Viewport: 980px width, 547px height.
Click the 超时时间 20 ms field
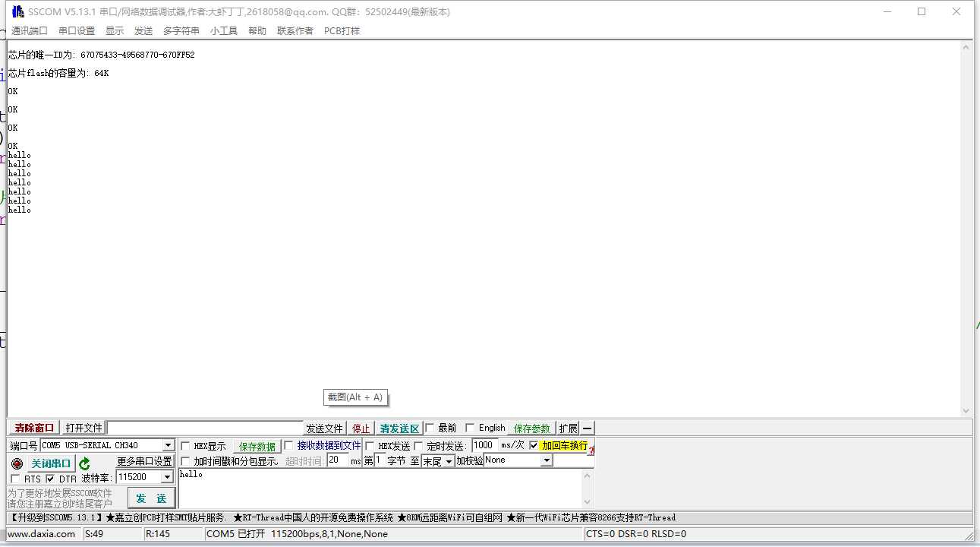338,460
